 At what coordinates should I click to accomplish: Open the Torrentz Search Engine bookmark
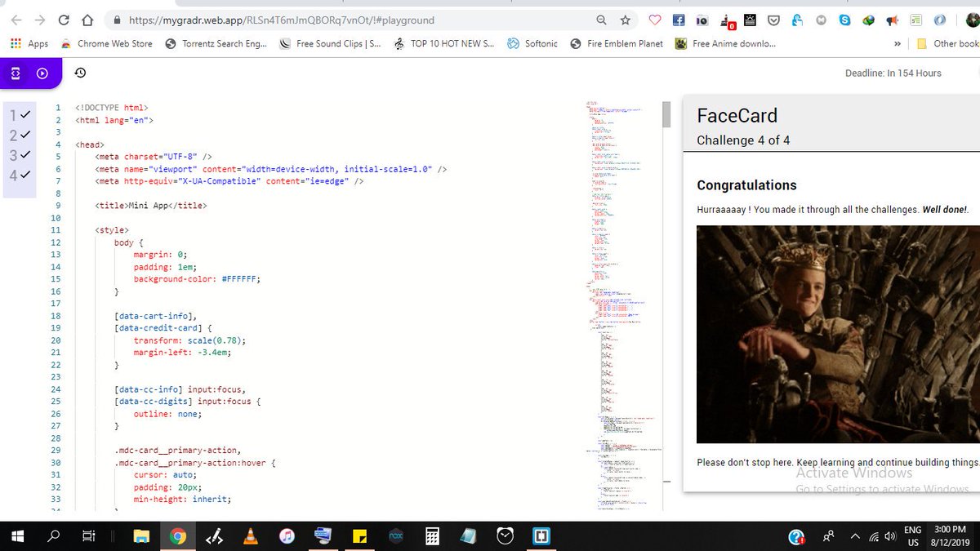(x=216, y=43)
